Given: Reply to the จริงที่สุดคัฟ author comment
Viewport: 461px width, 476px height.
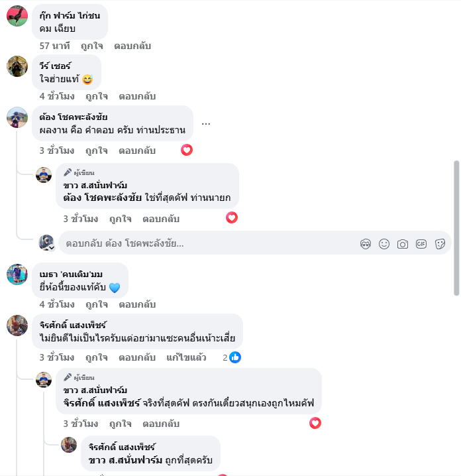Looking at the screenshot, I should [x=161, y=424].
